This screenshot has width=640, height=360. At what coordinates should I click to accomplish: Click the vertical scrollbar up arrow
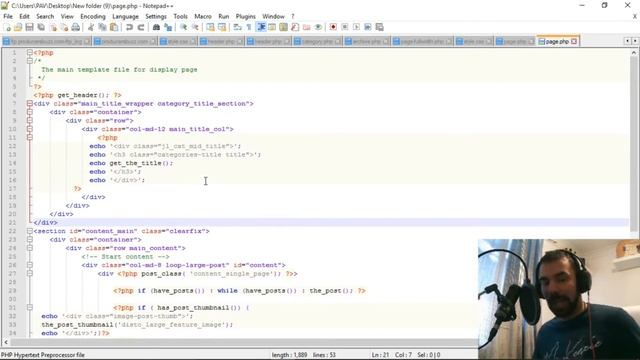tap(634, 52)
